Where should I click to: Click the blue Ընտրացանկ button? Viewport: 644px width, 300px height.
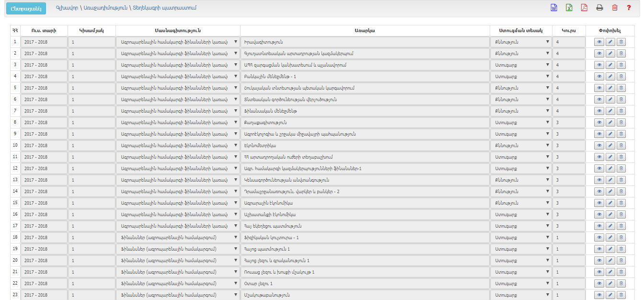coord(25,9)
